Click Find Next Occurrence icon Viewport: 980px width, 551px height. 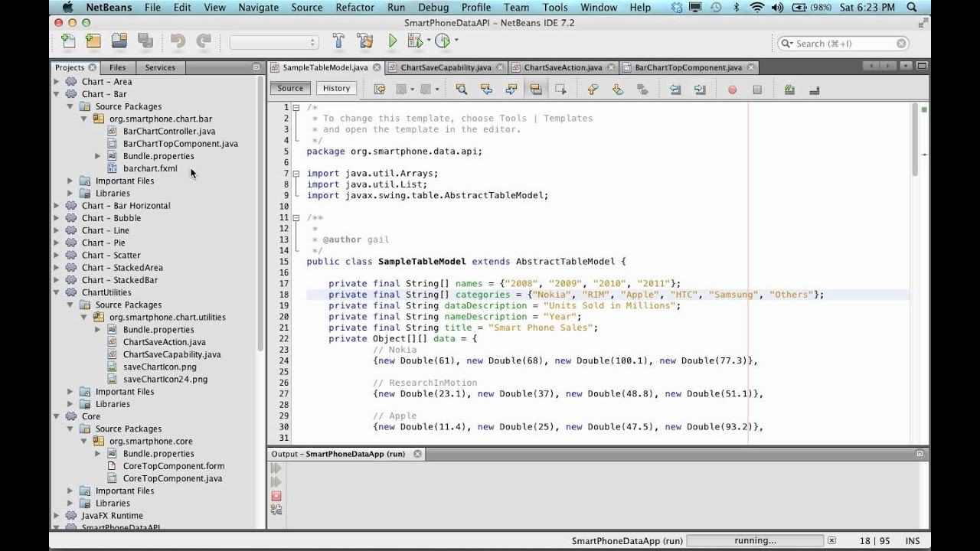(511, 90)
